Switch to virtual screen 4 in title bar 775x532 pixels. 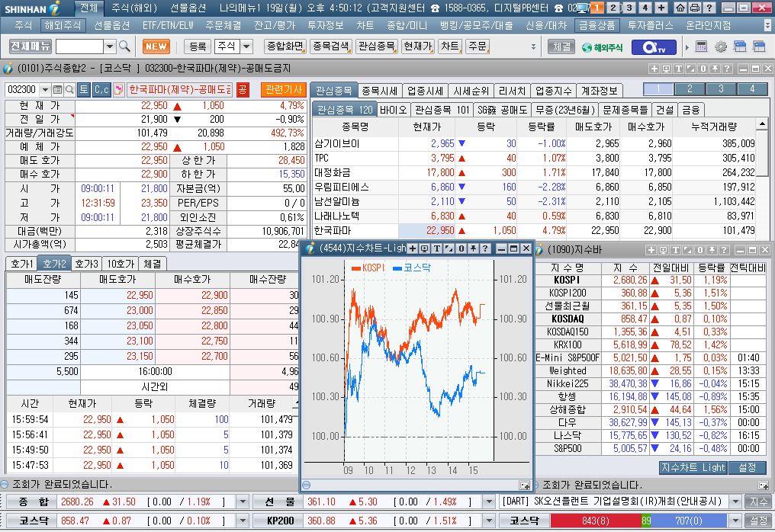click(645, 8)
